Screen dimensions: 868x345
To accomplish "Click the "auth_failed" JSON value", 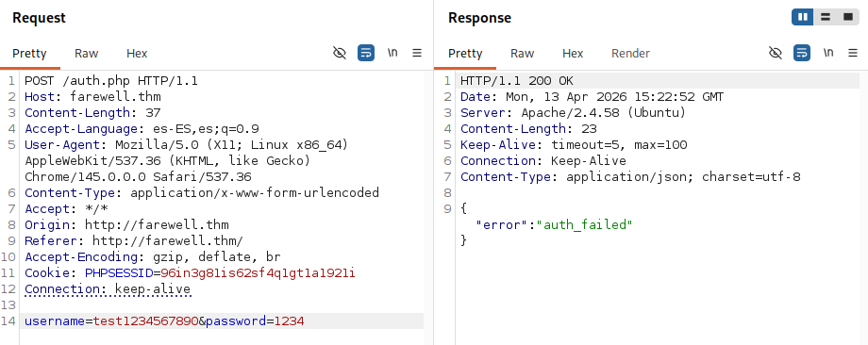I will [585, 225].
